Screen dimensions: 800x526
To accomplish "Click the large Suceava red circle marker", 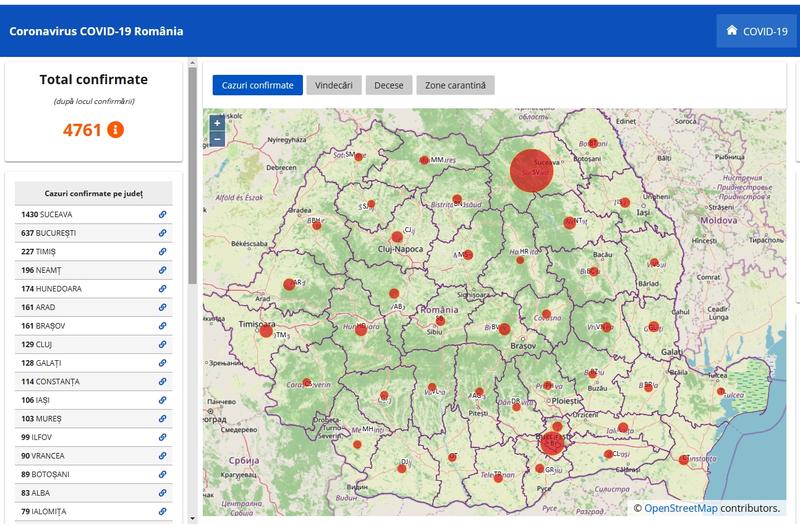I will [x=531, y=169].
